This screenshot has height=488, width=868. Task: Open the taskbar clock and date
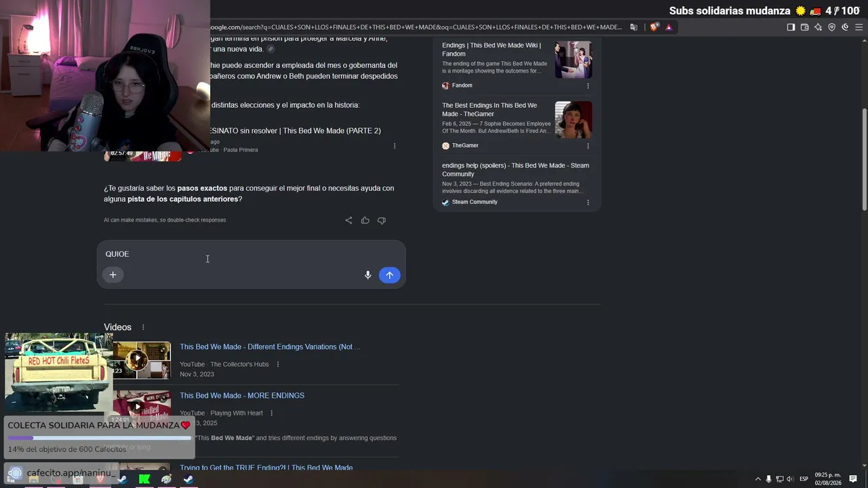828,479
